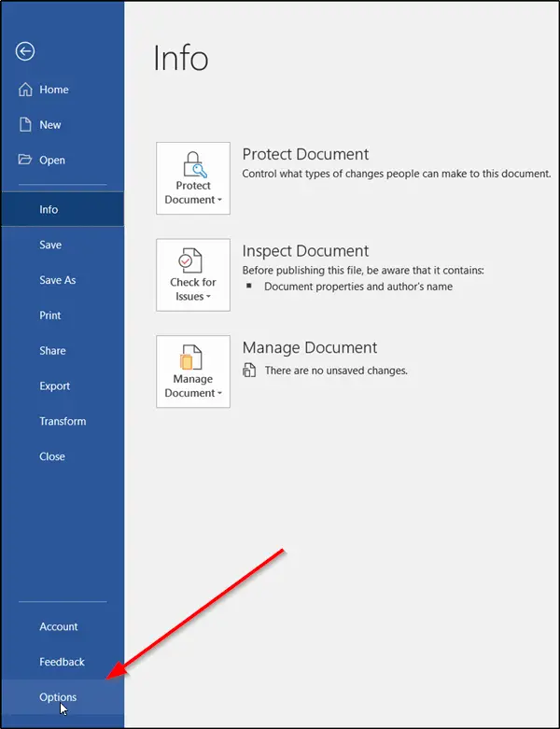560x729 pixels.
Task: Click the Open folder icon
Action: [x=25, y=160]
